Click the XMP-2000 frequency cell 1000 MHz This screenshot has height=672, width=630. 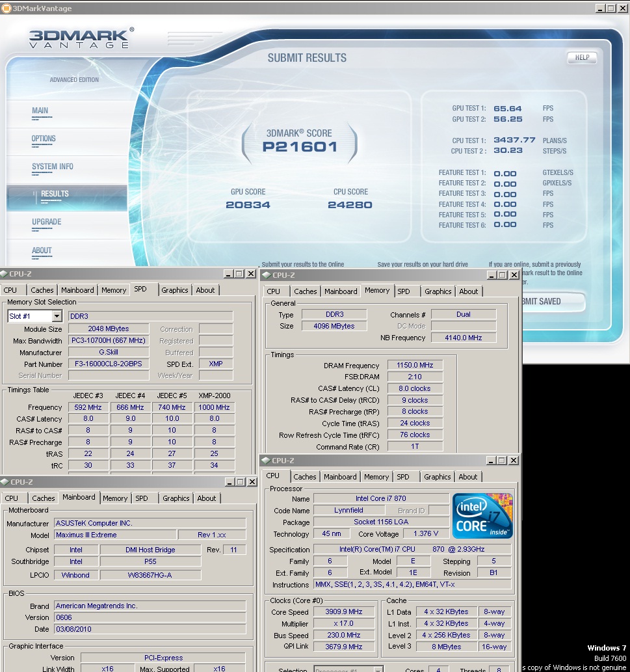coord(214,407)
